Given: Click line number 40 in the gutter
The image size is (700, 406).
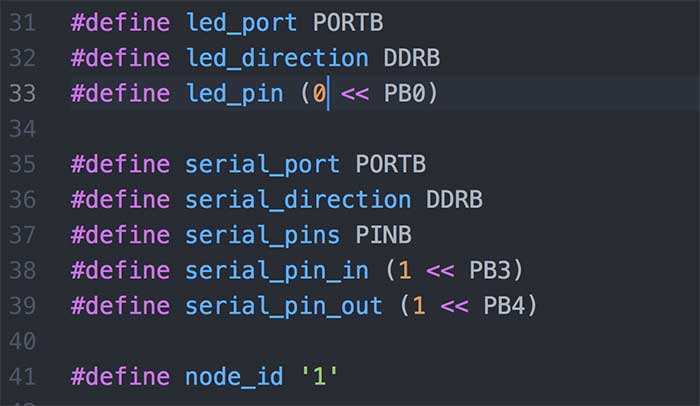Looking at the screenshot, I should click(22, 341).
